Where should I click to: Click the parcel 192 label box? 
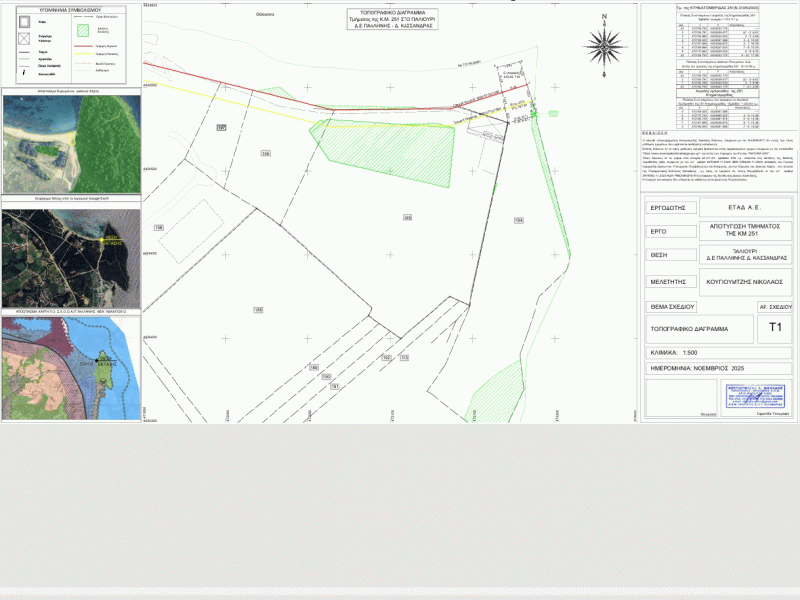386,356
